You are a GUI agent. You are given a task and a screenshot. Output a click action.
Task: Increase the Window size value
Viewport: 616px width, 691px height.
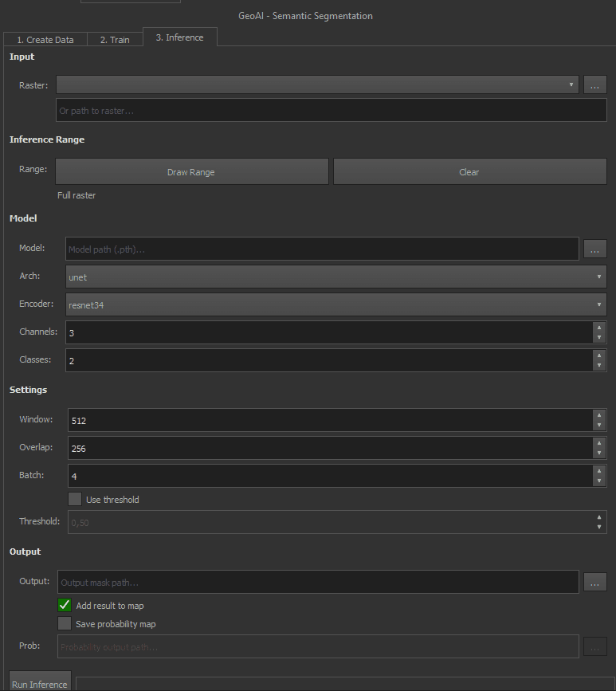coord(598,415)
